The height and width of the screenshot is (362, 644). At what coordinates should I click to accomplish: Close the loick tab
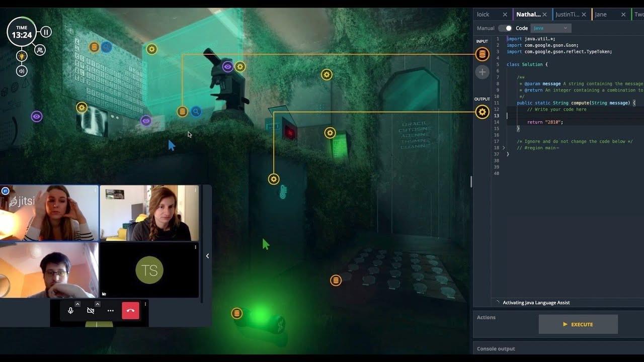(x=505, y=15)
